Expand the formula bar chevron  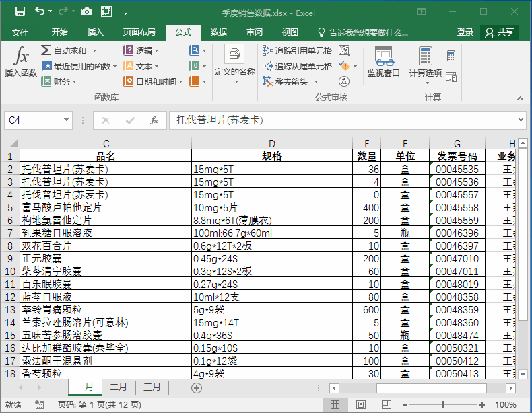click(521, 120)
